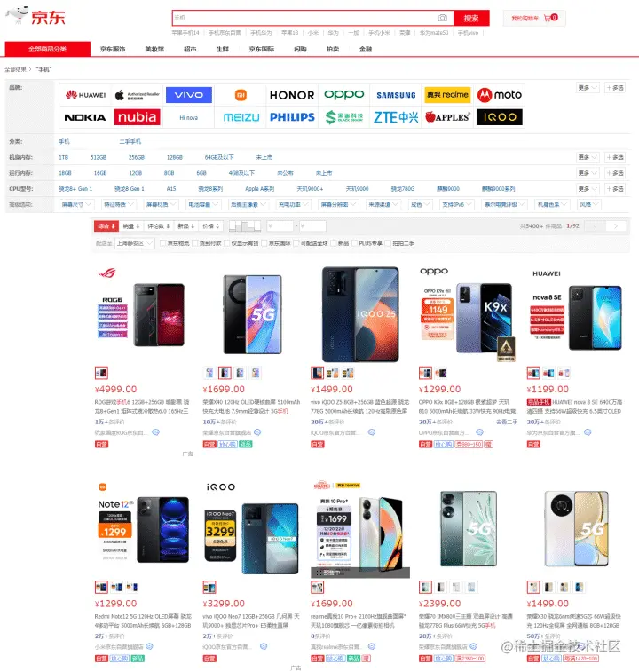The image size is (639, 672).
Task: Choose second color swatch of ¥1699 Honor X40
Action: [x=225, y=373]
